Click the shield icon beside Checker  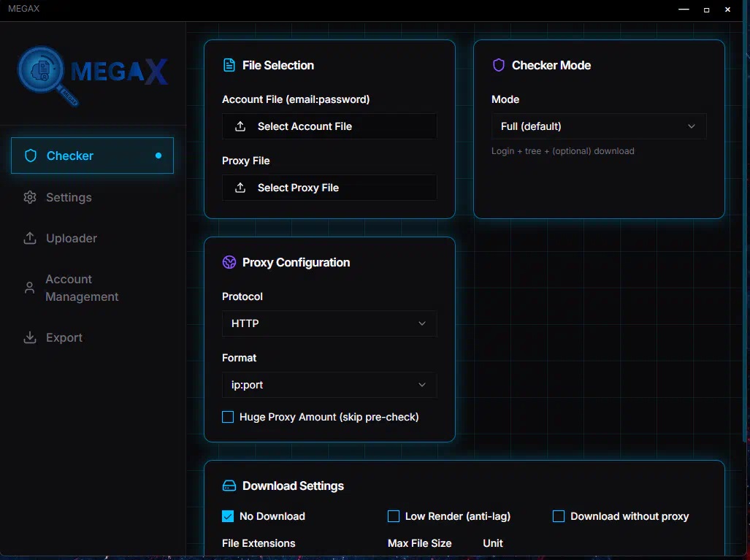[x=31, y=156]
